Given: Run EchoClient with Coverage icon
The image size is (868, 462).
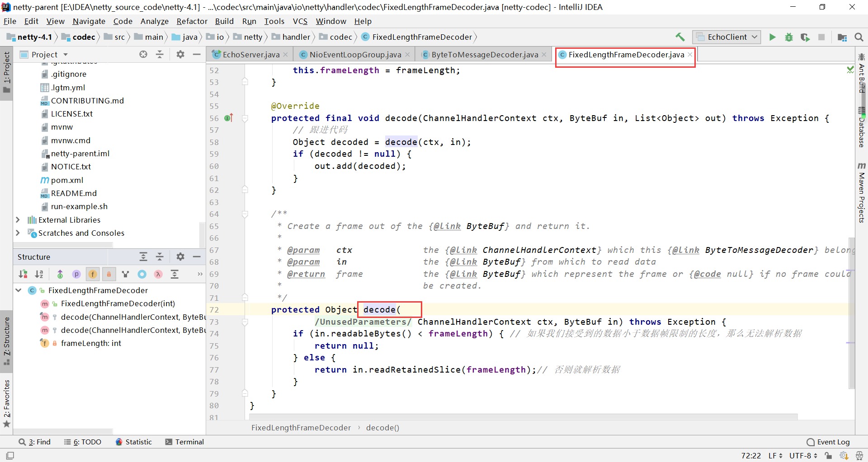Looking at the screenshot, I should (805, 37).
